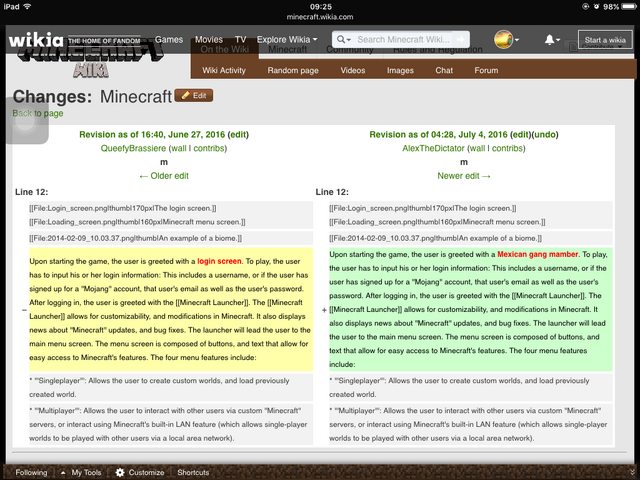Expand My Tools menu in bottom bar
The image size is (640, 480).
pyautogui.click(x=81, y=472)
